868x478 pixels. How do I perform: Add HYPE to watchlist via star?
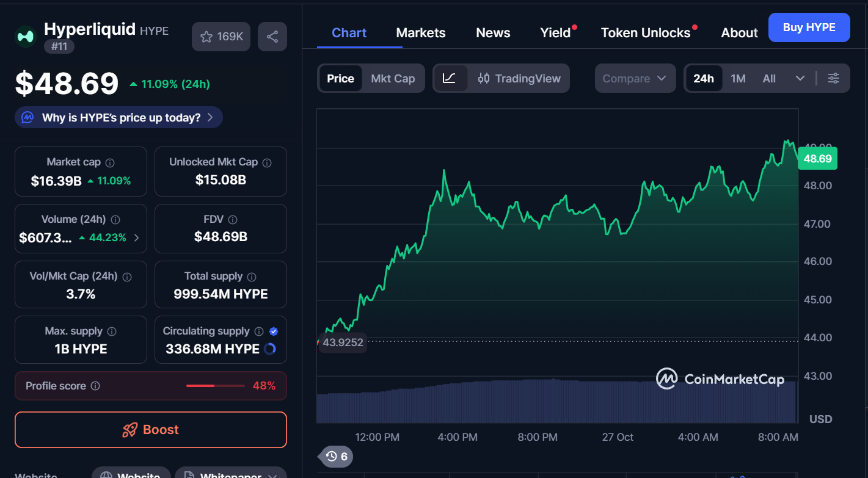point(221,37)
